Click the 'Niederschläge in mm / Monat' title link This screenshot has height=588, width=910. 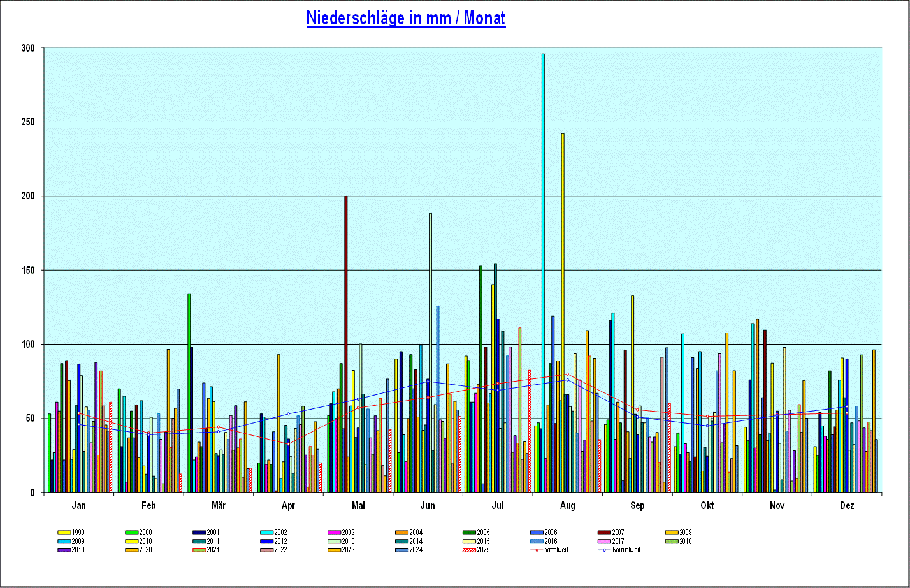pyautogui.click(x=406, y=18)
